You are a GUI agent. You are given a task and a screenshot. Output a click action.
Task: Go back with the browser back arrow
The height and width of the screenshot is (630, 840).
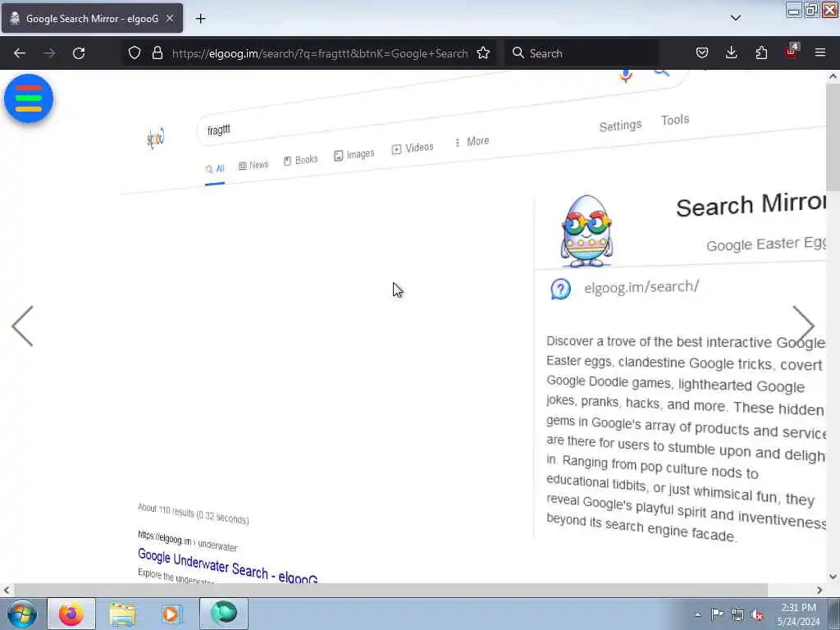[20, 53]
